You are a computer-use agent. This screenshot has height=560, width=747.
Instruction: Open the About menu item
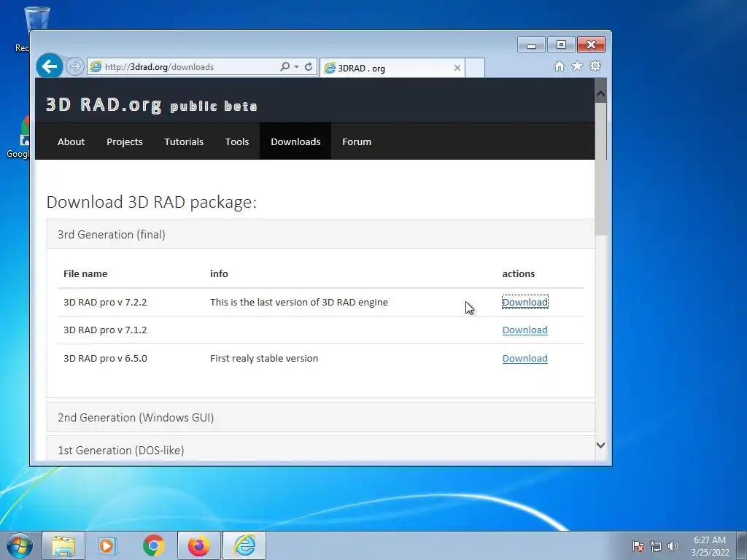point(71,141)
